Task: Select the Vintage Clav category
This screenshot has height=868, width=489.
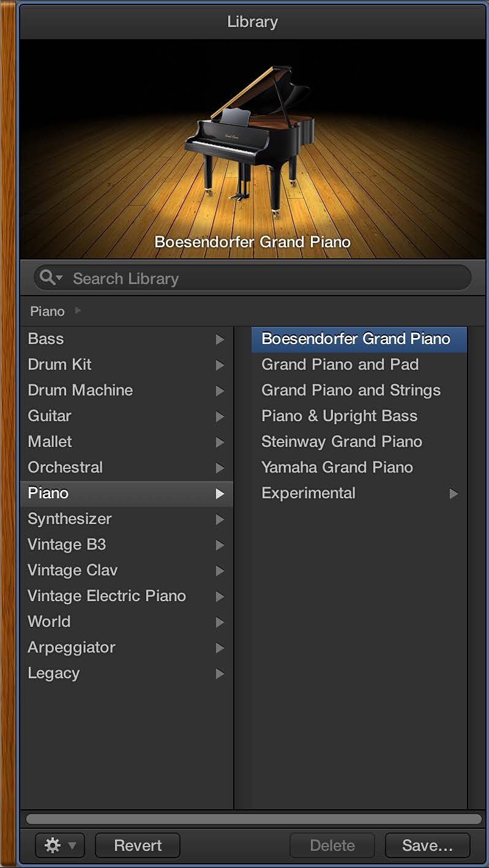Action: [x=127, y=571]
